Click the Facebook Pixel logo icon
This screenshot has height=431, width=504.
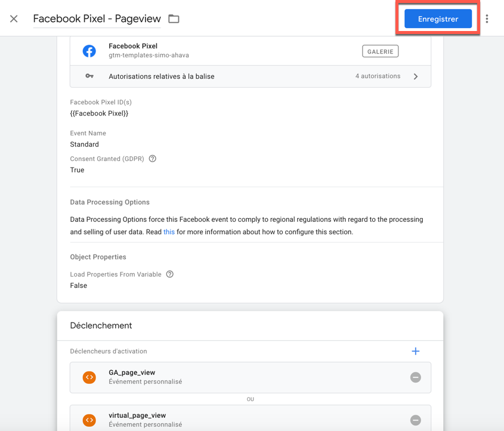pos(89,51)
